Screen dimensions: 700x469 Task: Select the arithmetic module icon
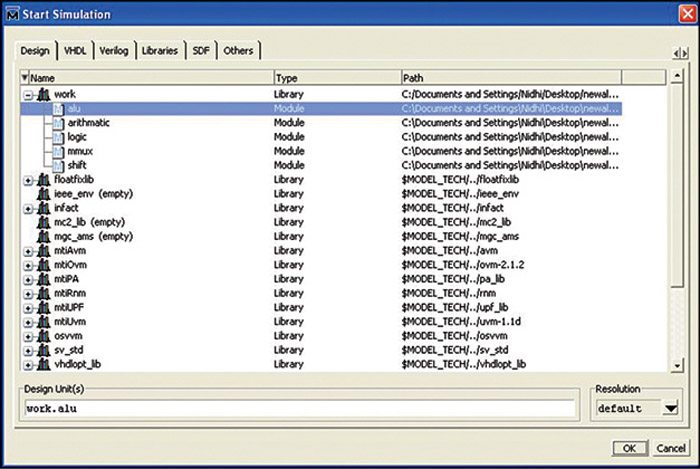pyautogui.click(x=57, y=122)
